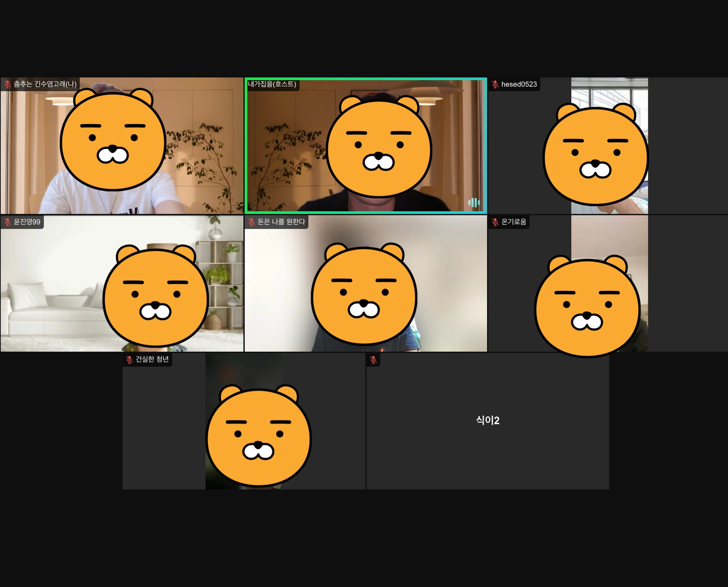Click name label 춤추는 긴수염고래(나)
This screenshot has width=728, height=587.
[x=45, y=84]
